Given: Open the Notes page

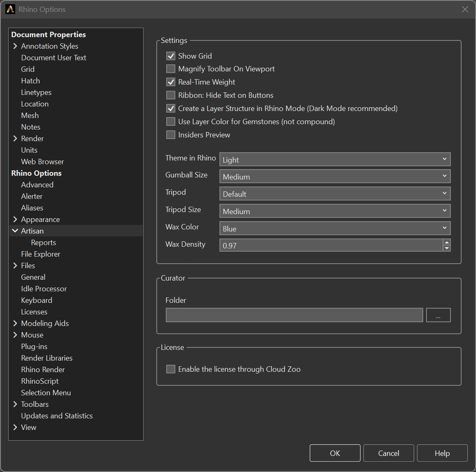Looking at the screenshot, I should coord(31,127).
